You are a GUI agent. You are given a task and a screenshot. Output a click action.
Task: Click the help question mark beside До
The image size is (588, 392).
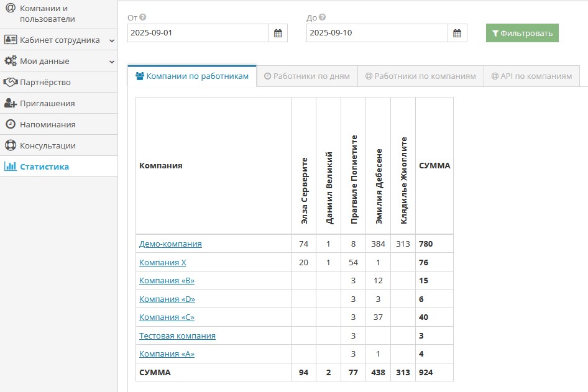click(322, 18)
